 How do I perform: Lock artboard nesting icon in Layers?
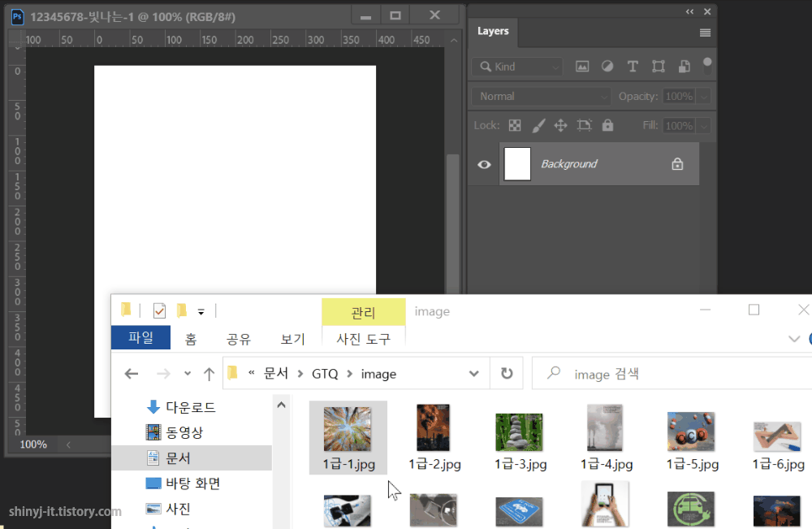click(584, 125)
